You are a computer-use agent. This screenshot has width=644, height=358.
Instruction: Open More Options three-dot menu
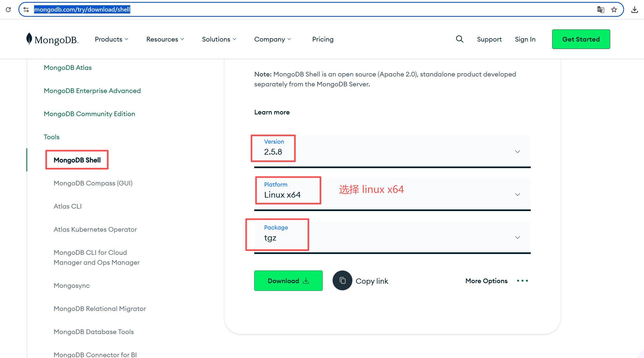click(x=522, y=281)
